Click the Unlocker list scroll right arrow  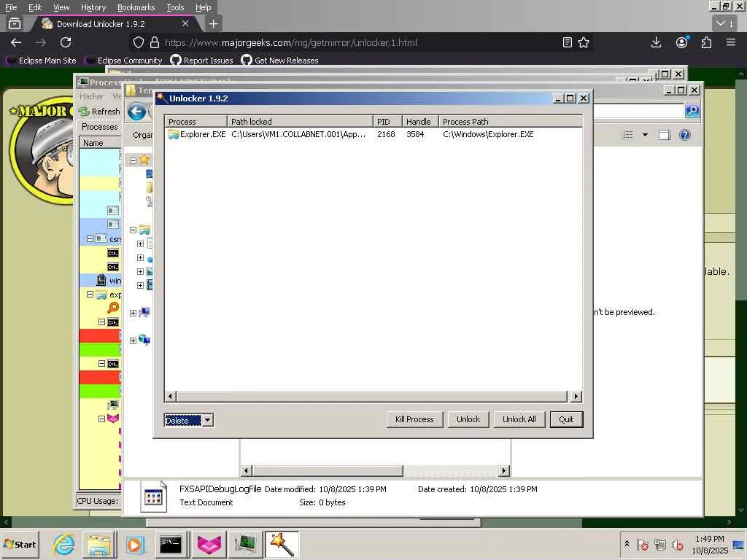(576, 396)
